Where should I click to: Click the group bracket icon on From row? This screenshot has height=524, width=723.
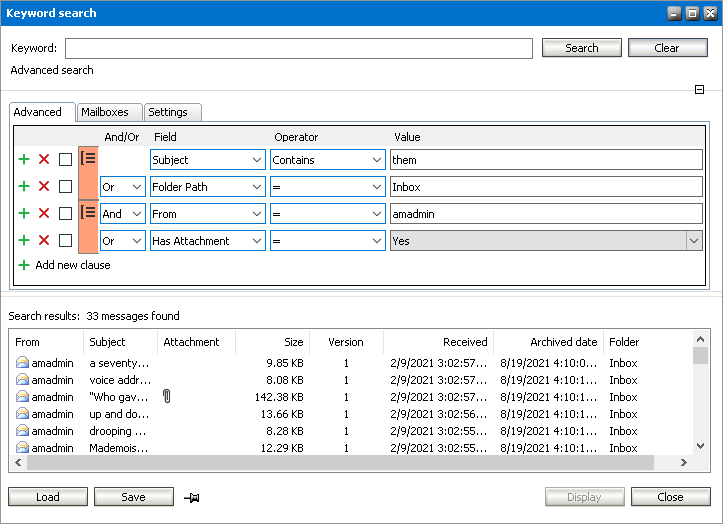88,213
